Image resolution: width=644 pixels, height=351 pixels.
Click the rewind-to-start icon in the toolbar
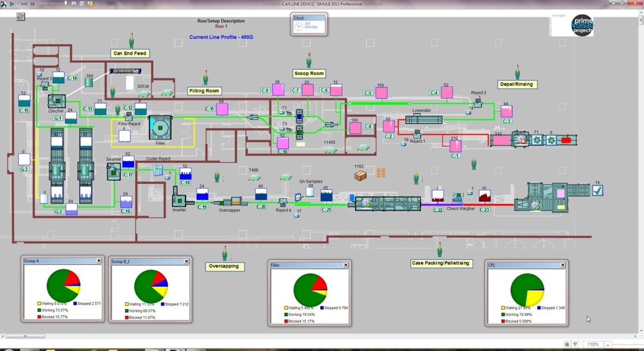[25, 4]
